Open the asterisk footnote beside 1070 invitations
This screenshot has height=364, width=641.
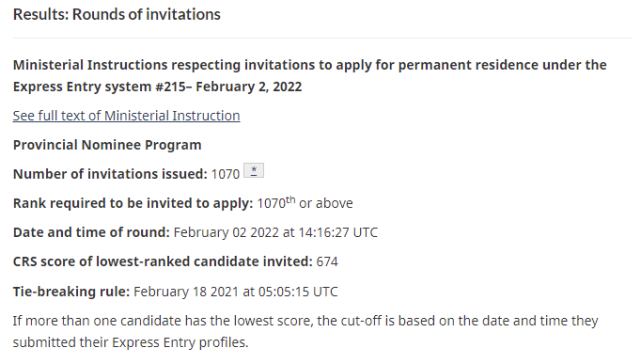[x=253, y=171]
